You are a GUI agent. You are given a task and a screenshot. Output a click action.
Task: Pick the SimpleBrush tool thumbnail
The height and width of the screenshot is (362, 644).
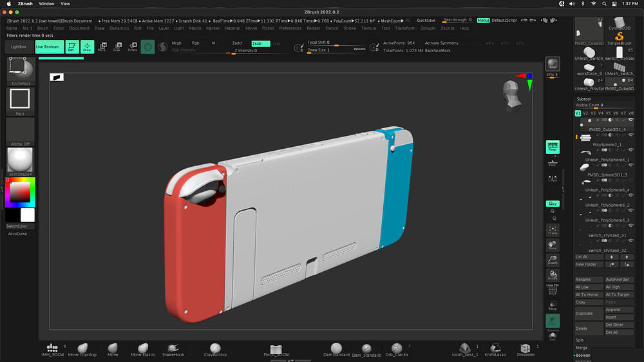coord(620,39)
